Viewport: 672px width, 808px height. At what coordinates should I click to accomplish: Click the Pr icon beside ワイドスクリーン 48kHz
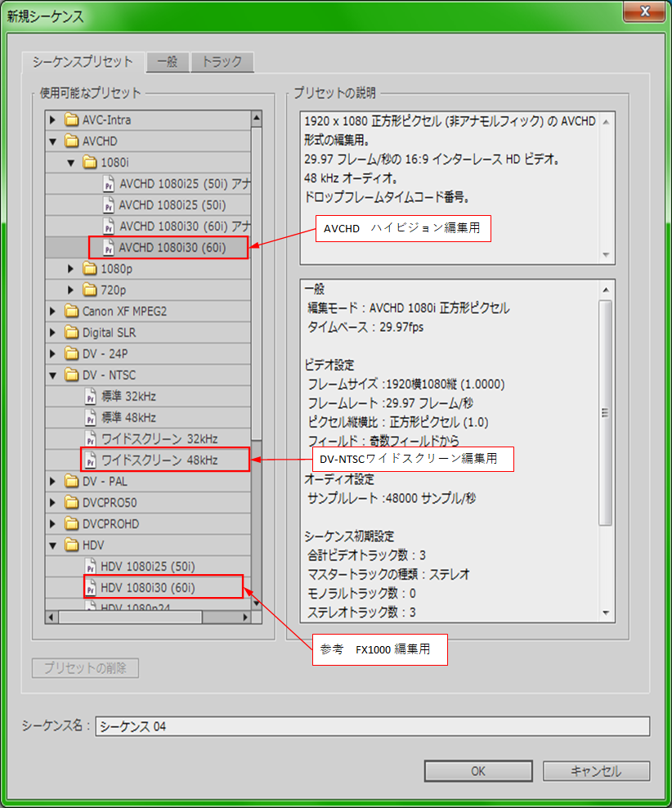[x=90, y=460]
